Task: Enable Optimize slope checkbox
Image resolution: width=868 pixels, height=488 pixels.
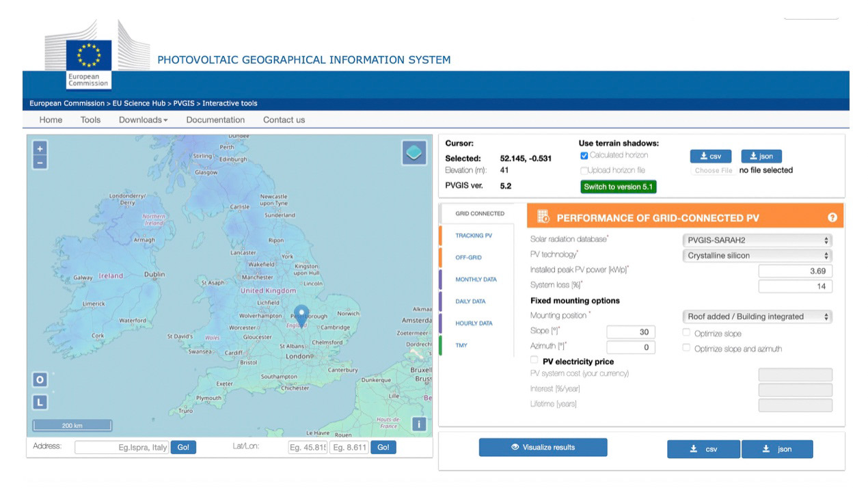Action: point(687,333)
